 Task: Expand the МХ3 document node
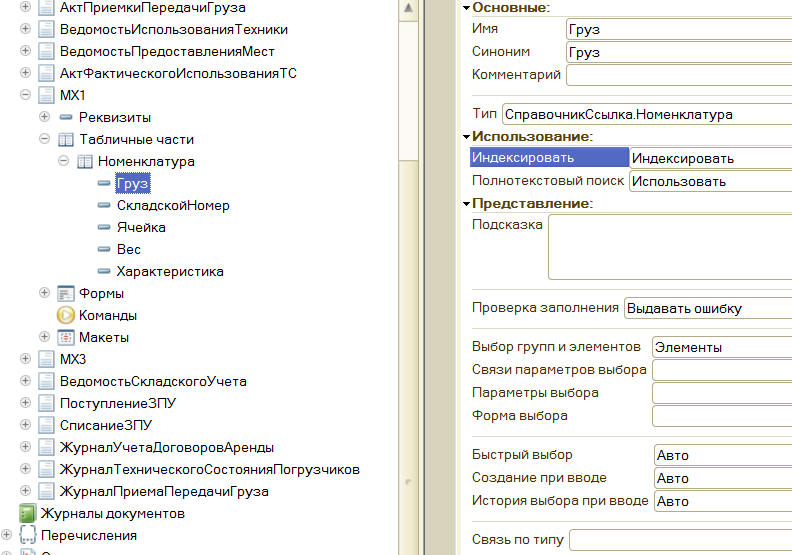25,359
